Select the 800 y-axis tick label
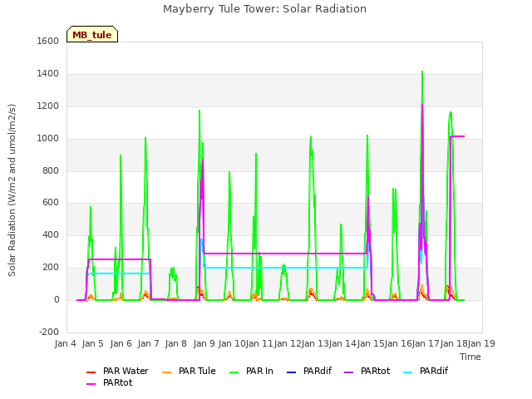Viewport: 532px width, 399px height. [51, 171]
